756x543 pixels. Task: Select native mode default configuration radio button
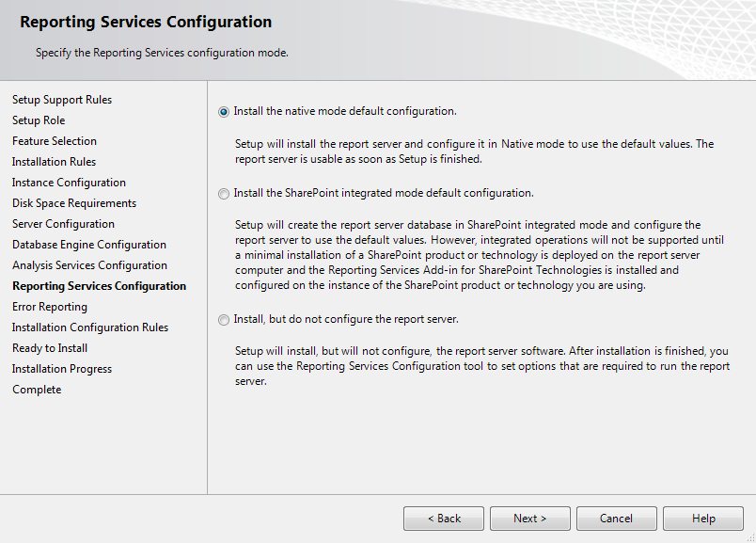pos(224,112)
